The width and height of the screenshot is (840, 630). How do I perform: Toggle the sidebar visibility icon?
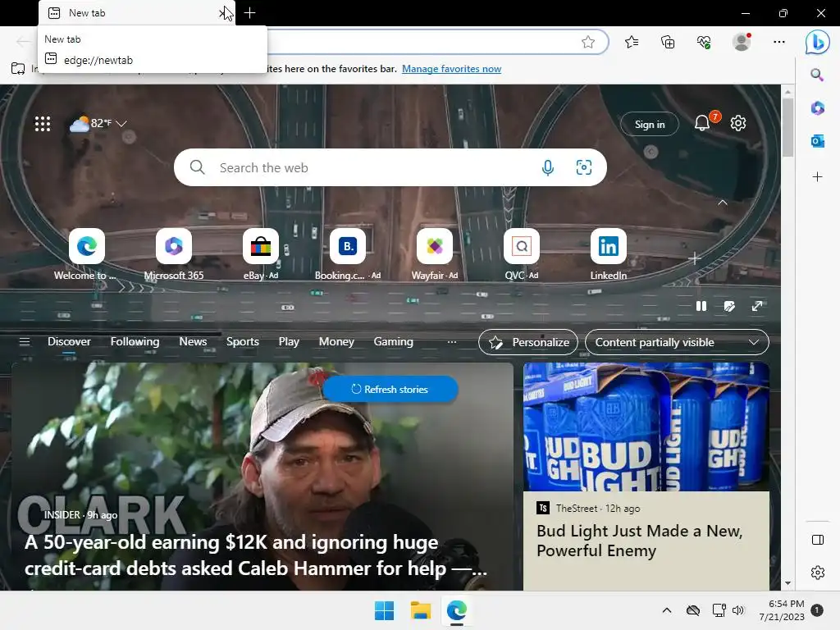tap(818, 540)
